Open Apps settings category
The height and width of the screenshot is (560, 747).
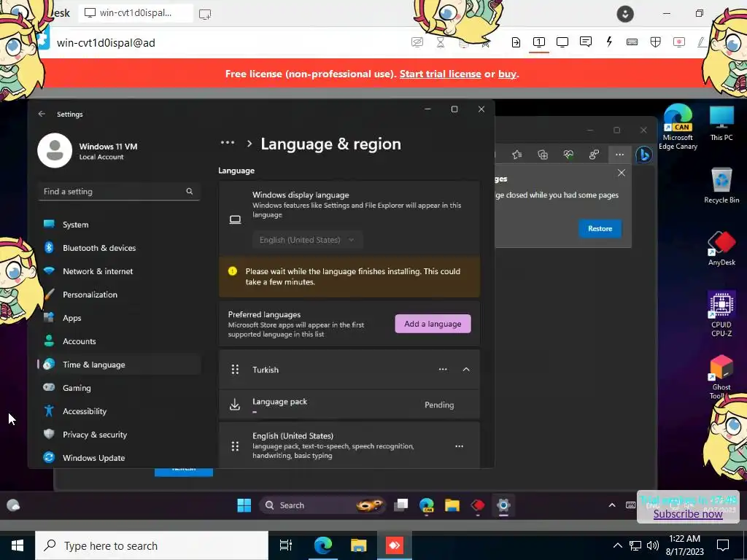click(119, 318)
